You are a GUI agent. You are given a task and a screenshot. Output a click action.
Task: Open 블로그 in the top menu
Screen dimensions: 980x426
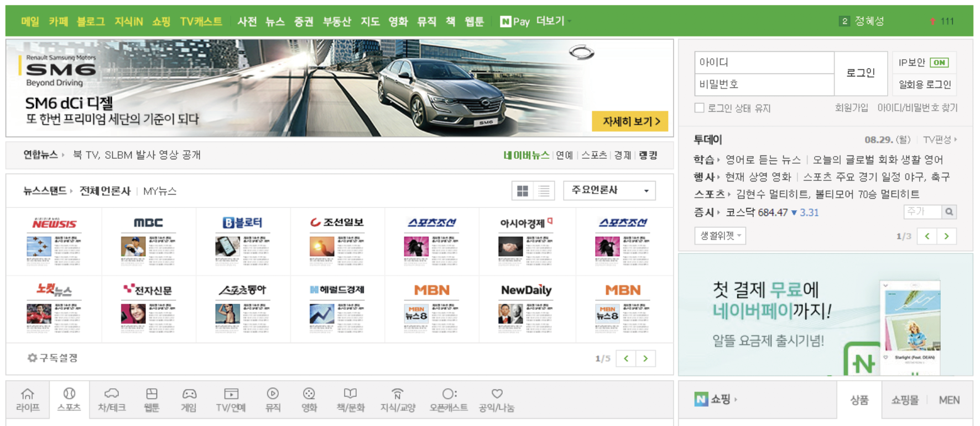[x=91, y=22]
